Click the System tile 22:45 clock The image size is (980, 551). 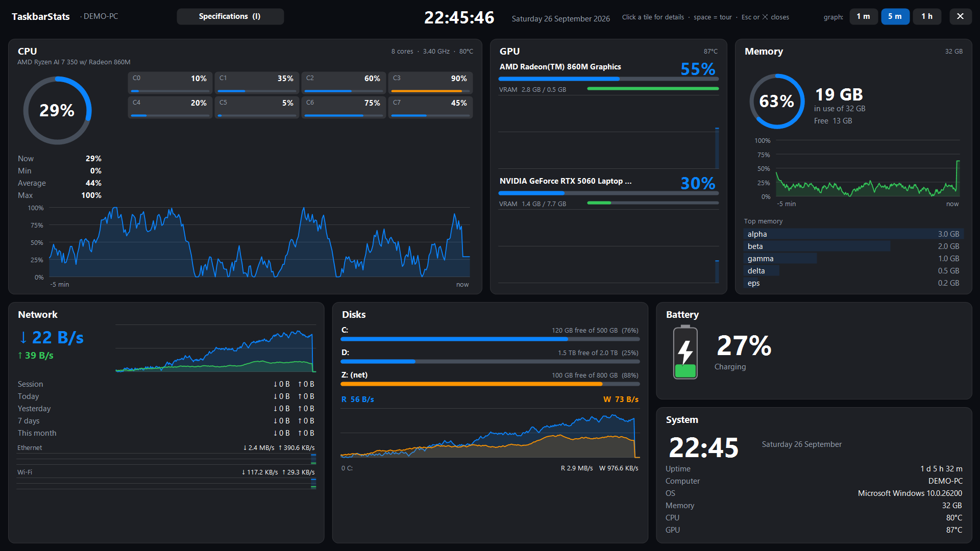point(704,448)
